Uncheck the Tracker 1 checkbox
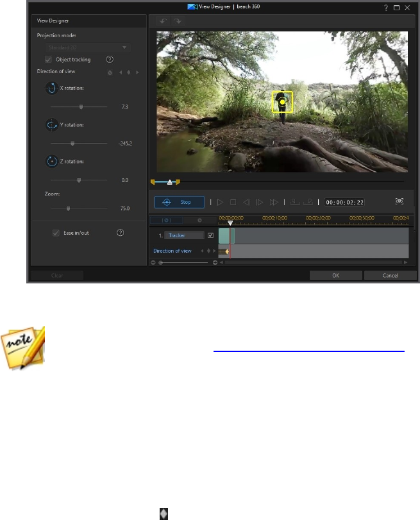420x520 pixels. [x=211, y=235]
